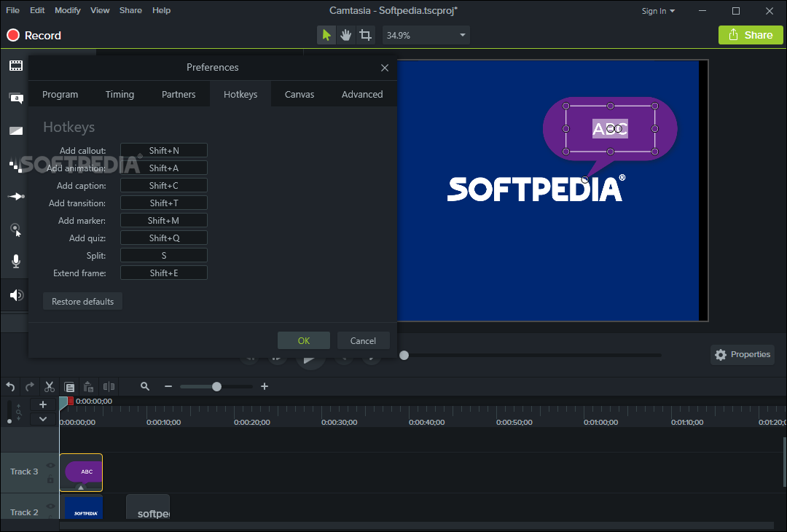Click the timeline zoom slider handle
The image size is (787, 532).
[216, 386]
